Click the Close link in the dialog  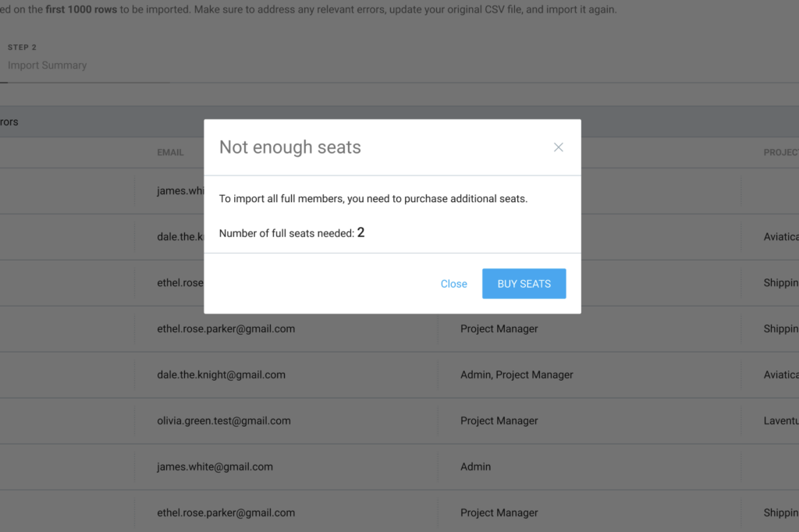point(453,284)
